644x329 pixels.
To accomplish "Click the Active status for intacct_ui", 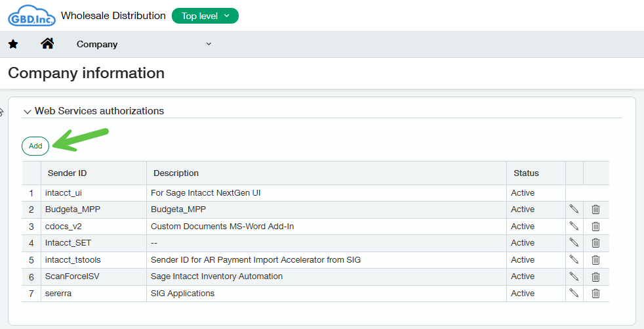I will 523,193.
